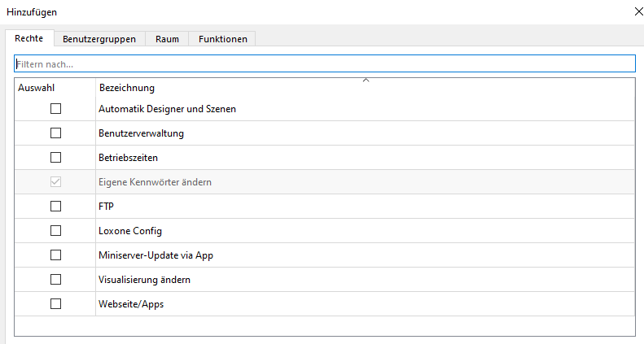Screen dimensions: 644x344
Task: Check the Webseite/Apps checkbox
Action: 56,303
